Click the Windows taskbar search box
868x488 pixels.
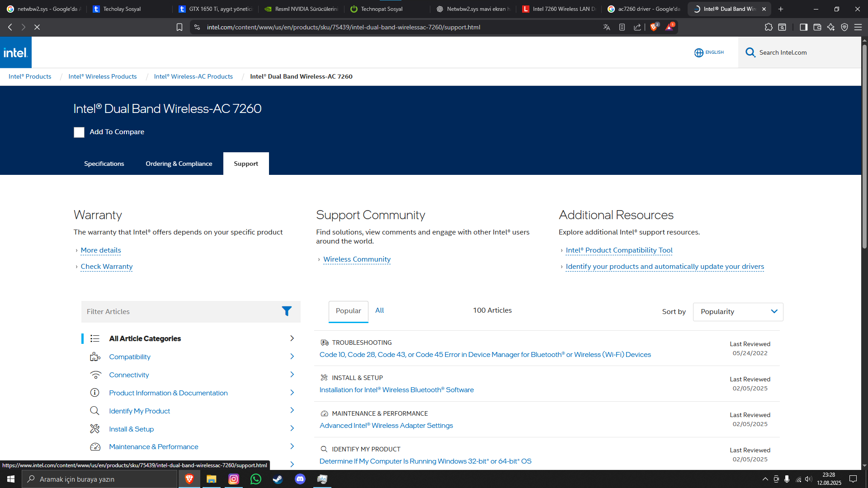tap(99, 479)
